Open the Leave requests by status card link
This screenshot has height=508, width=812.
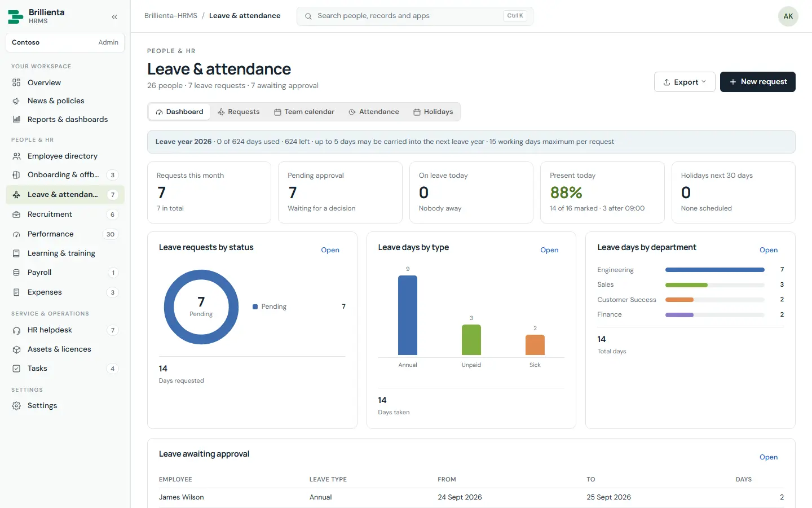330,250
